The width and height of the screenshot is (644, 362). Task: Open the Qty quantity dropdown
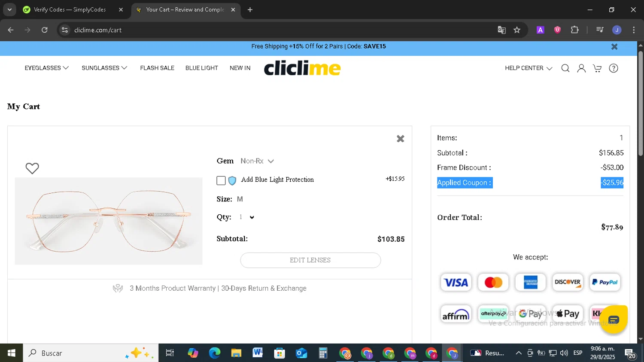247,217
